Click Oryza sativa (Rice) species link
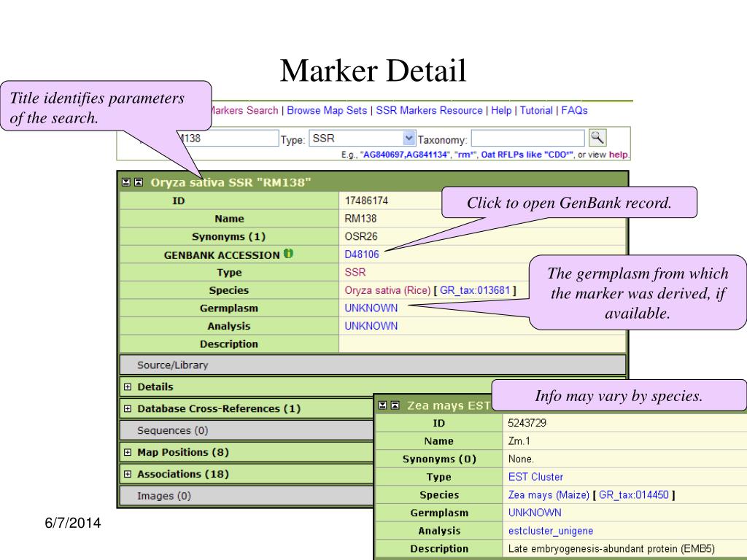This screenshot has height=560, width=747. (x=387, y=290)
